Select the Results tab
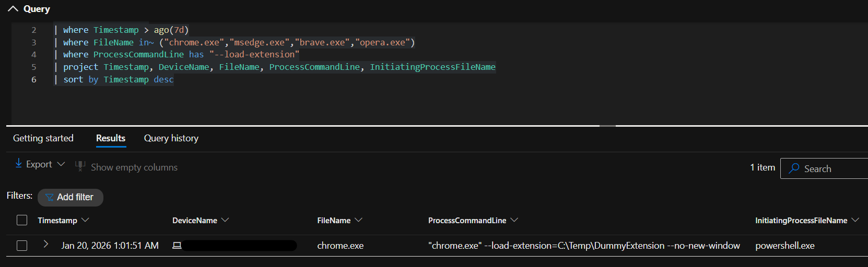Screen dimensions: 868x267 [x=111, y=138]
